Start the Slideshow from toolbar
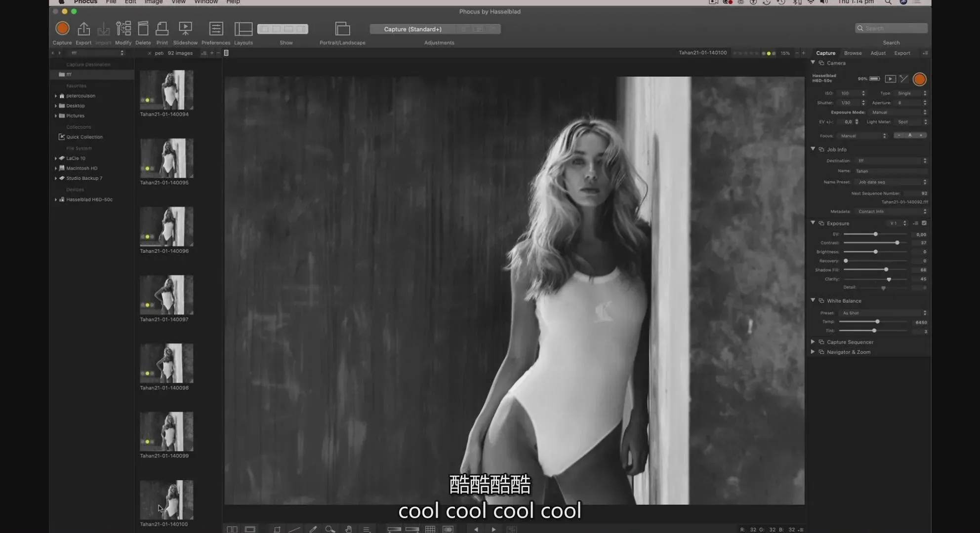Viewport: 980px width, 533px height. click(x=185, y=29)
